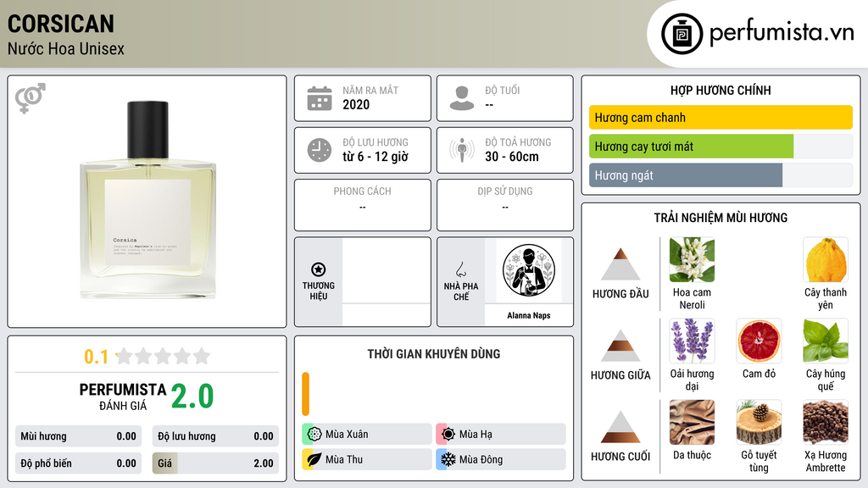
Task: Click the Dịp sử dụng label
Action: coord(505,191)
